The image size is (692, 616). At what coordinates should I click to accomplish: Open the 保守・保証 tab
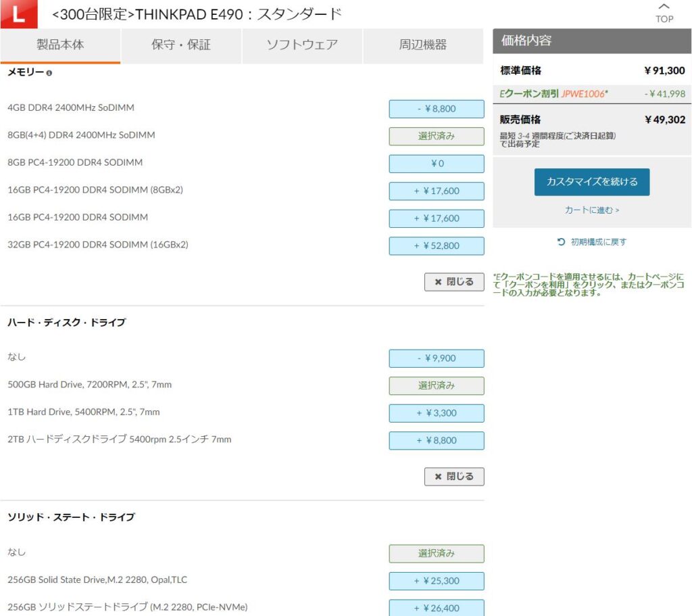tap(181, 45)
